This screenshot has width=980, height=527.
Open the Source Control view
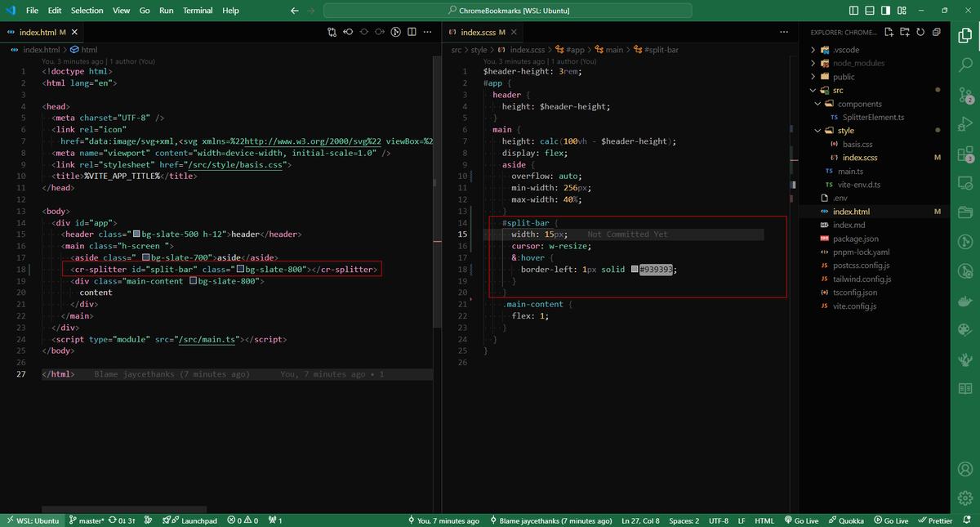pyautogui.click(x=964, y=94)
